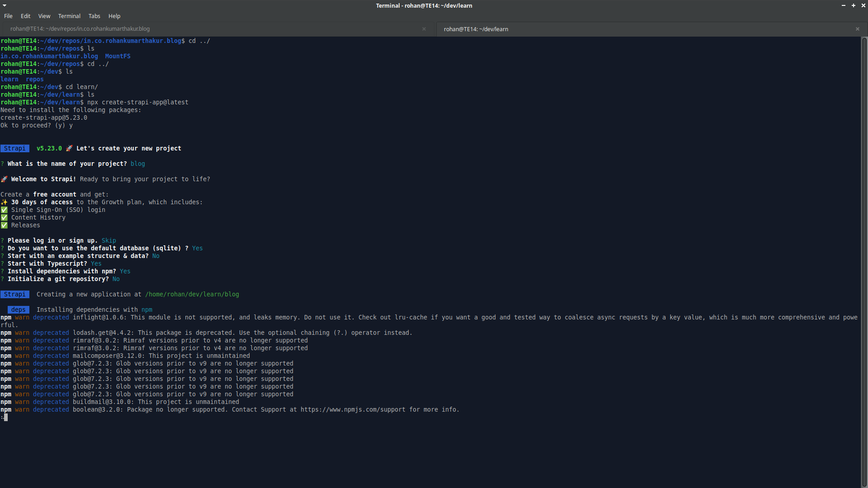Click the blue 'deps' badge
The height and width of the screenshot is (488, 868).
point(19,310)
